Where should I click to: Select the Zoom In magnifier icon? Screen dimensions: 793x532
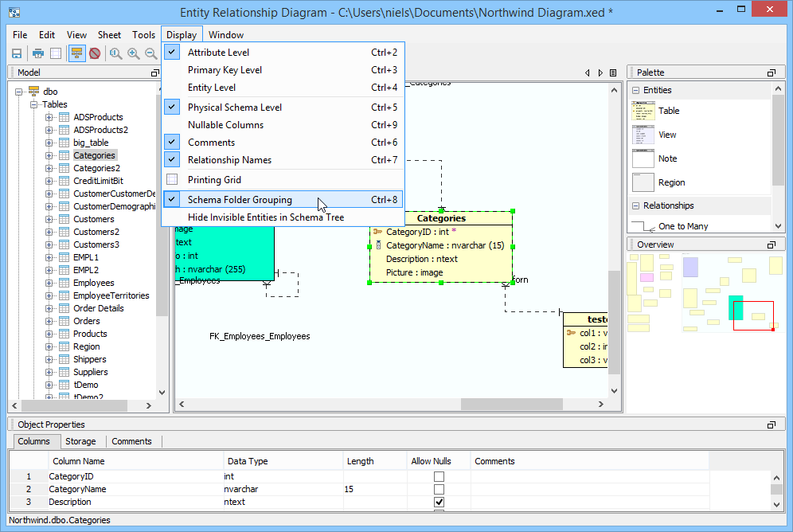(133, 53)
